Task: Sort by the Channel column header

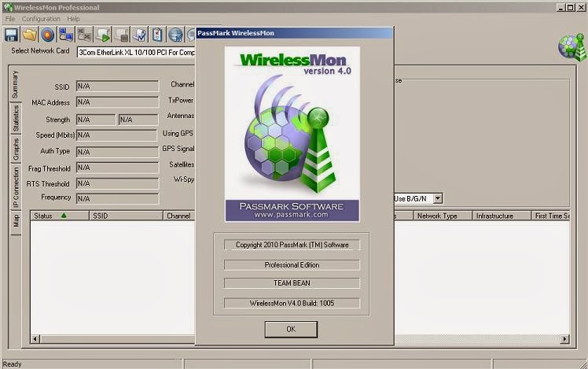Action: 179,216
